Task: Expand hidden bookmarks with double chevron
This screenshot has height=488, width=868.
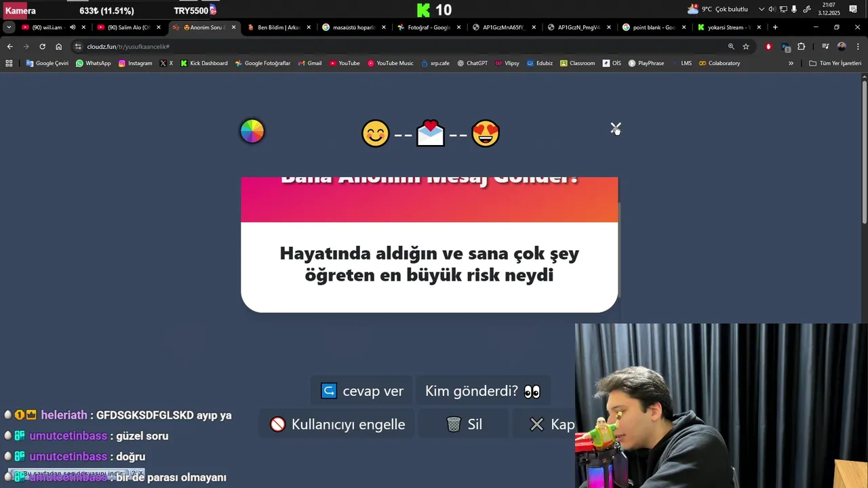Action: (791, 63)
